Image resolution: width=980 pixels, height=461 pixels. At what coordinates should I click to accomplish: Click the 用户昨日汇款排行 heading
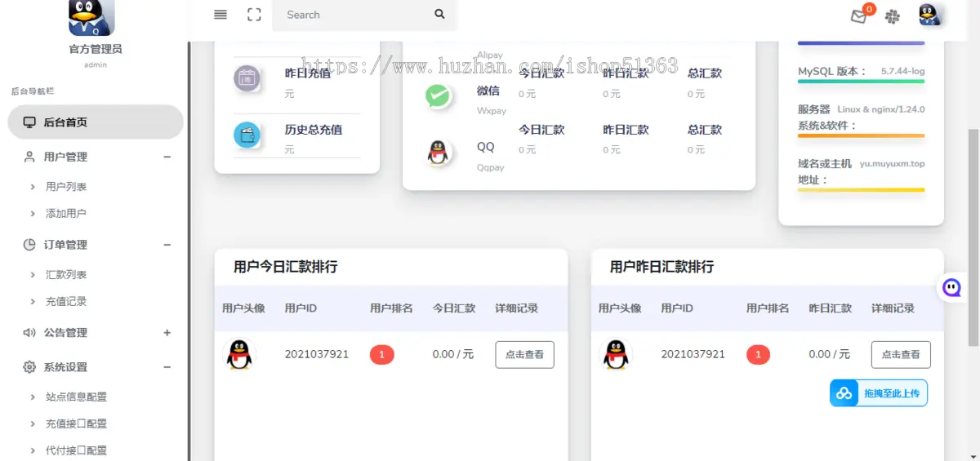(x=662, y=267)
